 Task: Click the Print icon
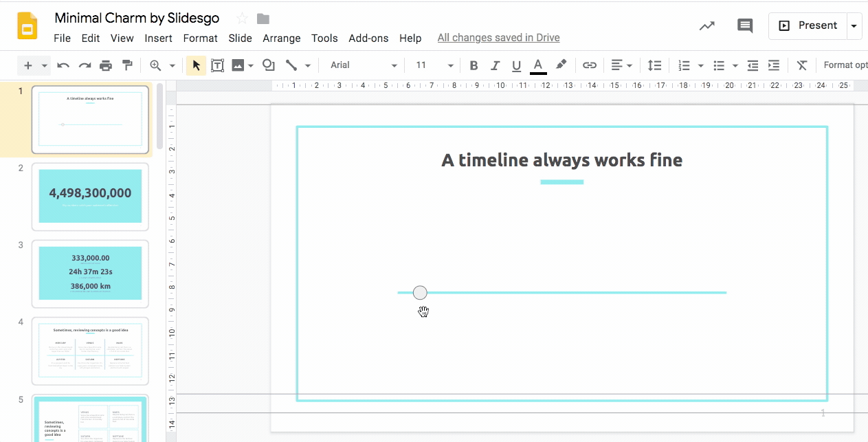point(106,65)
